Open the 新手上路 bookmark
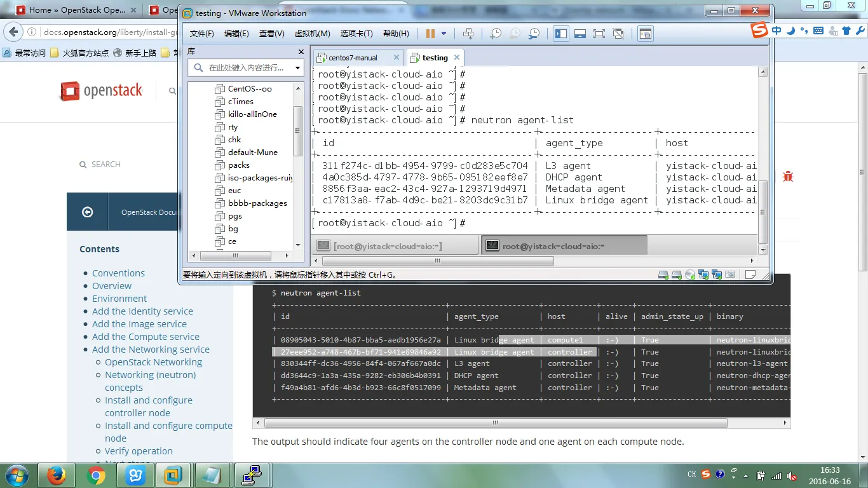Viewport: 868px width, 488px height. pos(135,53)
